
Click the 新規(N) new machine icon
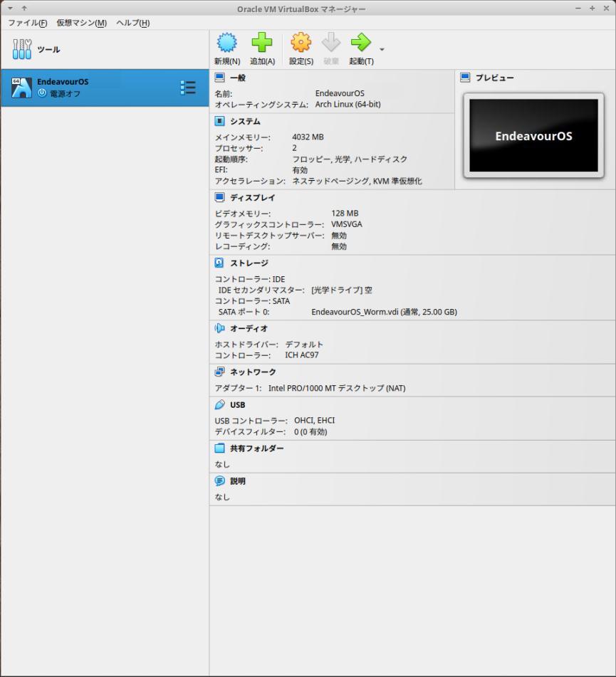pos(226,43)
